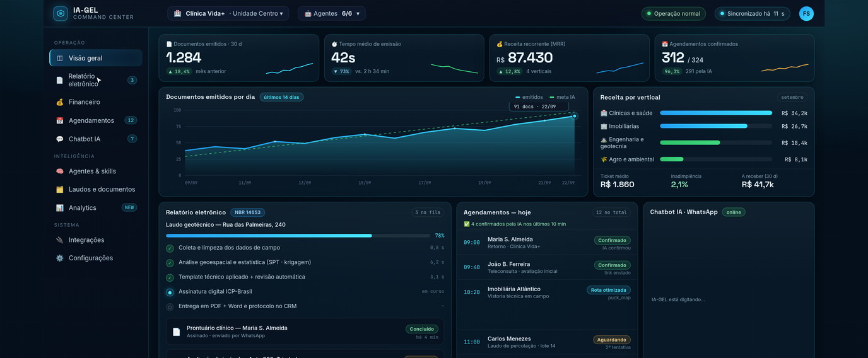
Task: Click the Sincronizado há 11 s indicator
Action: point(753,13)
